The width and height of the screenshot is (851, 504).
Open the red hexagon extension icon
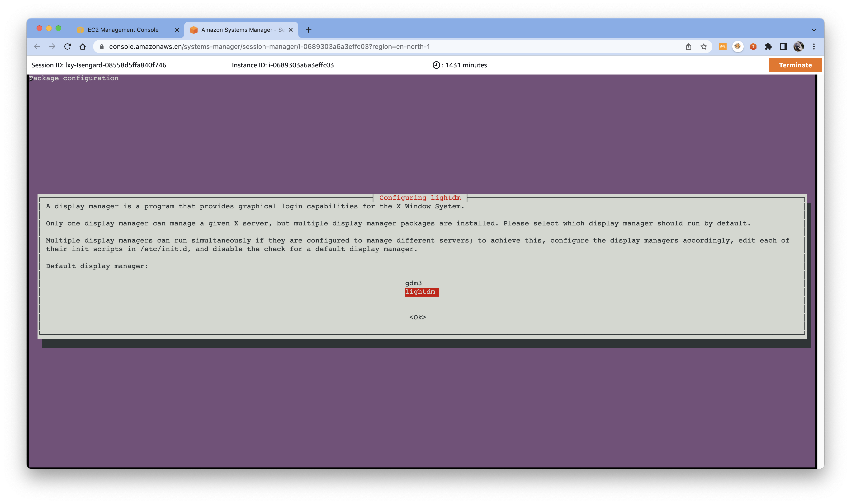pyautogui.click(x=753, y=47)
